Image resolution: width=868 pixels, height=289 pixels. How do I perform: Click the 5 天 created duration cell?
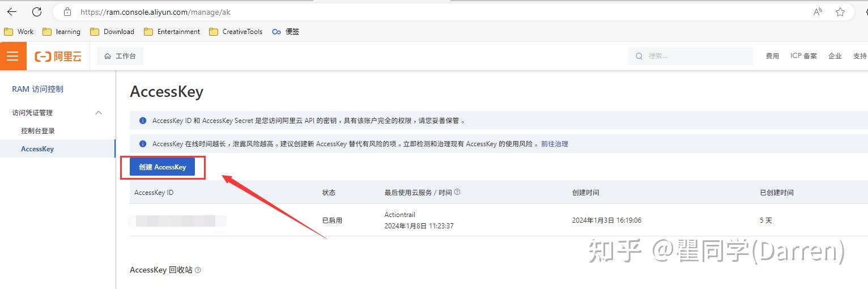pos(766,220)
